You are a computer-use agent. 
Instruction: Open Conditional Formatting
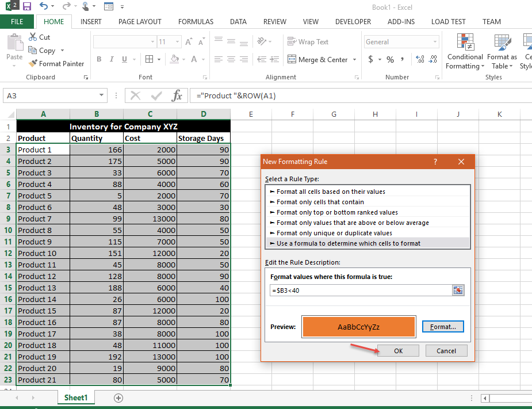[465, 51]
